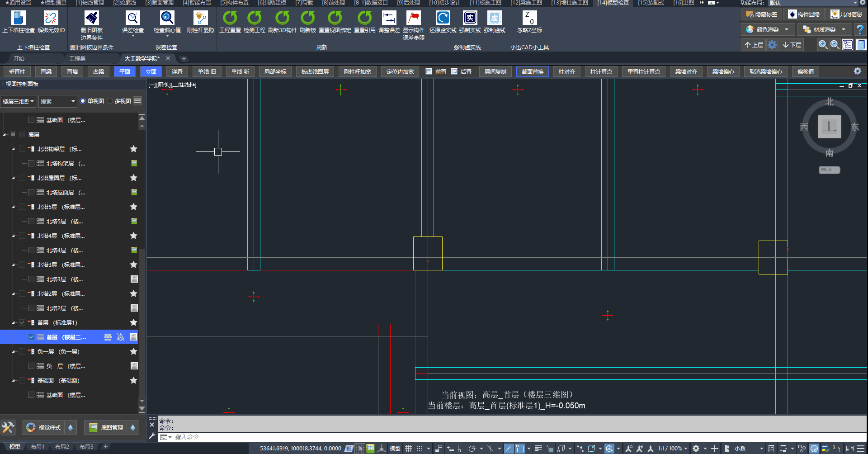Click the 解绑无效ID icon

(x=51, y=18)
